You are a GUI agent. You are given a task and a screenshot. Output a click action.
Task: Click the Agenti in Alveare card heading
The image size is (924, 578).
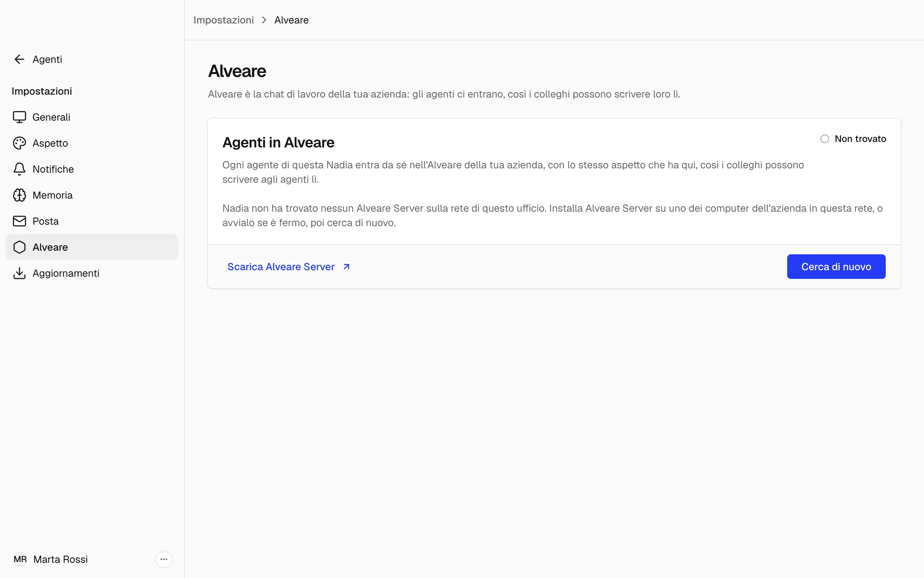point(278,142)
